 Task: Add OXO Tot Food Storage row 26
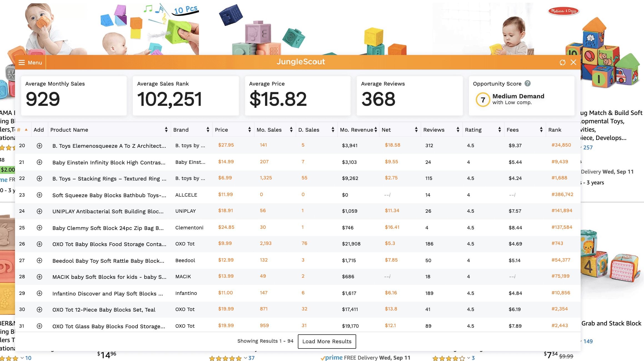point(39,244)
